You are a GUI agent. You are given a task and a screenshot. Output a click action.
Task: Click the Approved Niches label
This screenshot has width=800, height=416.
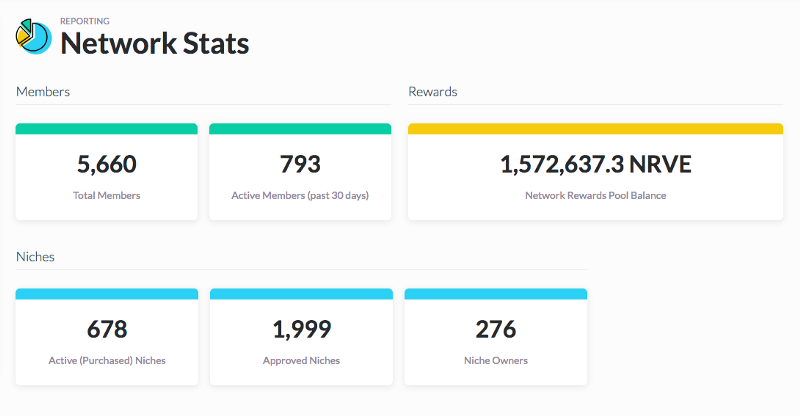(302, 360)
